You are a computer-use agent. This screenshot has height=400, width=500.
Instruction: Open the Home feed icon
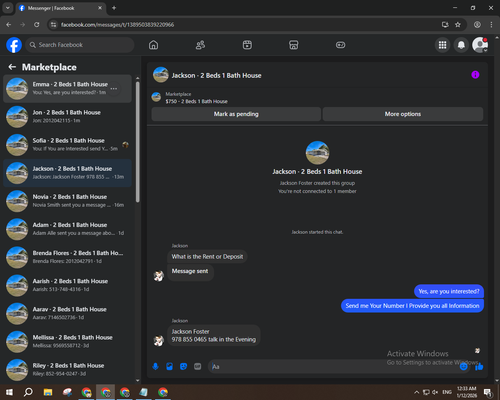click(153, 45)
